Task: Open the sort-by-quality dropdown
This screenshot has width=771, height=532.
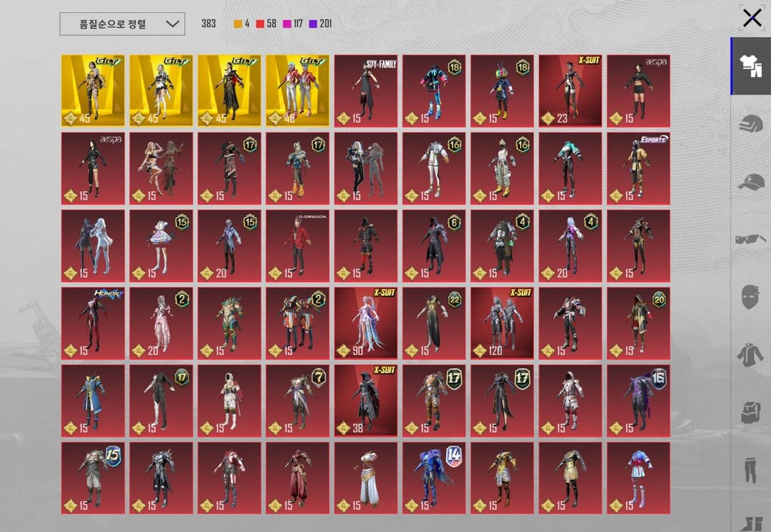Action: pos(122,24)
